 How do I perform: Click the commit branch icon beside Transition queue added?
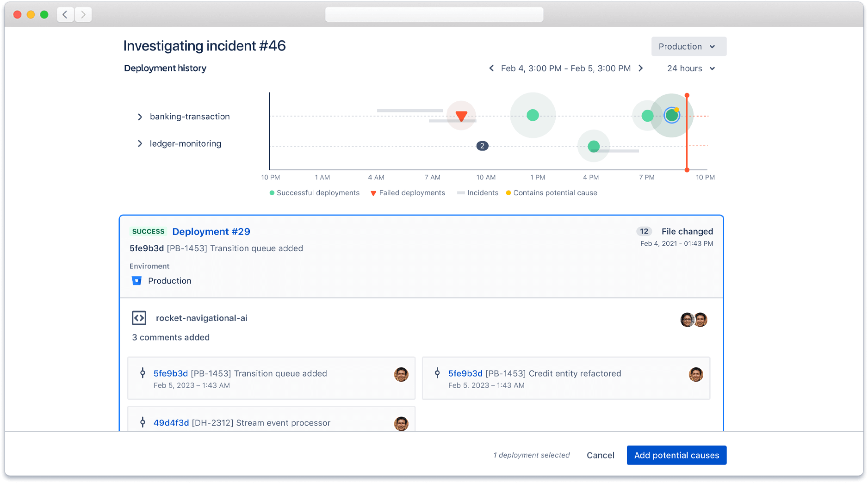(142, 373)
